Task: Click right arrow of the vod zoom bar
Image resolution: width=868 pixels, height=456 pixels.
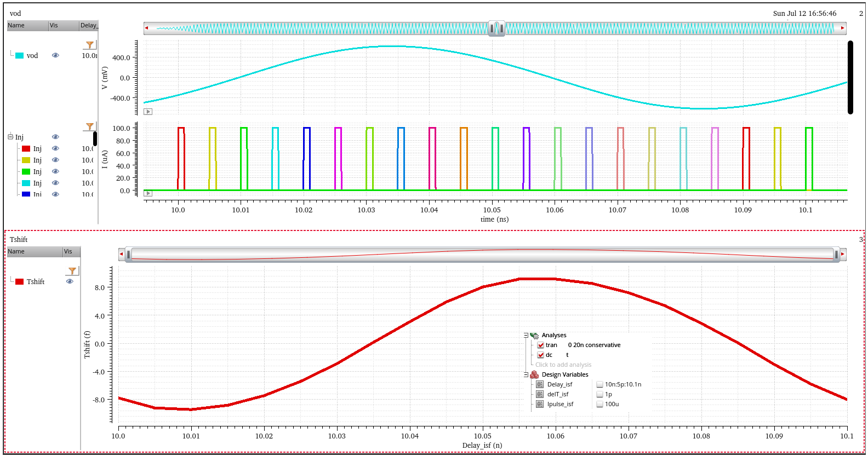Action: tap(843, 28)
